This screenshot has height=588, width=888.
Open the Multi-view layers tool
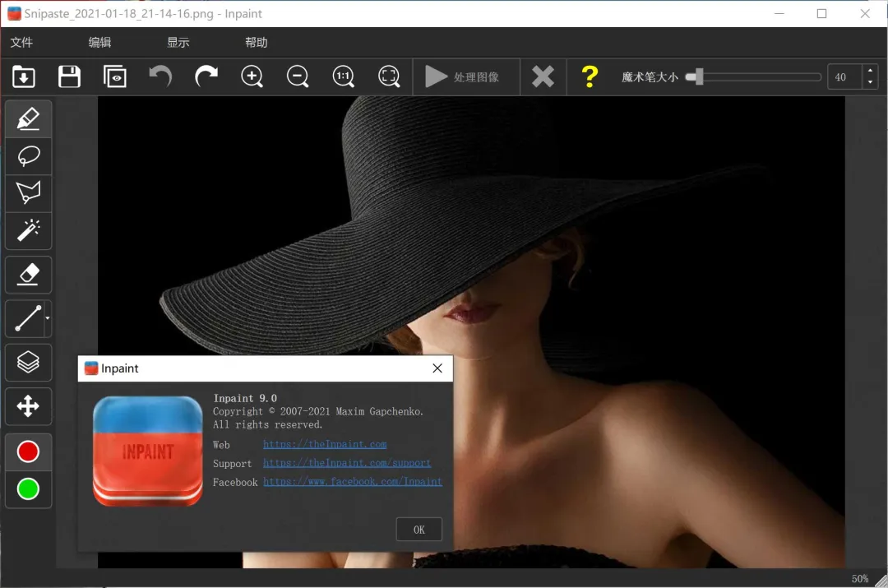tap(28, 362)
